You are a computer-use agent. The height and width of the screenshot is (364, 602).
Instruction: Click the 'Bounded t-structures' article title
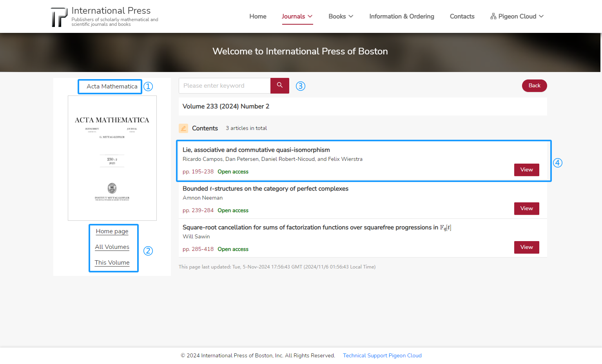point(265,189)
